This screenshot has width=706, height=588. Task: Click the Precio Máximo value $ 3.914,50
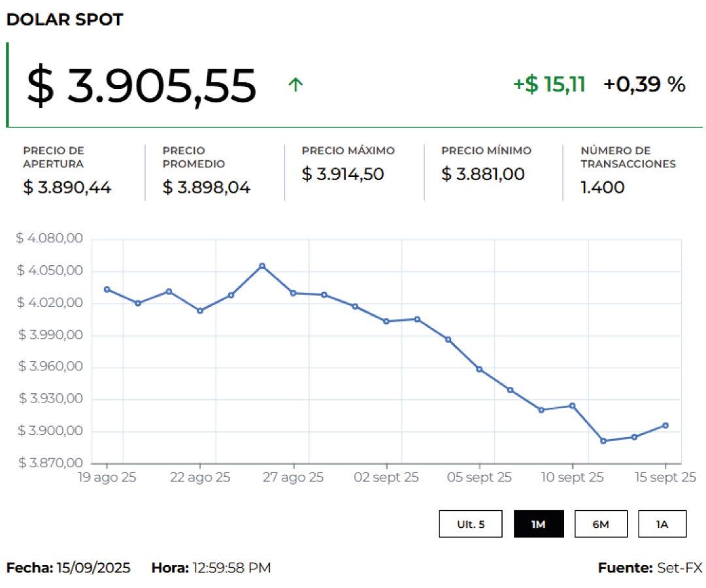point(343,174)
